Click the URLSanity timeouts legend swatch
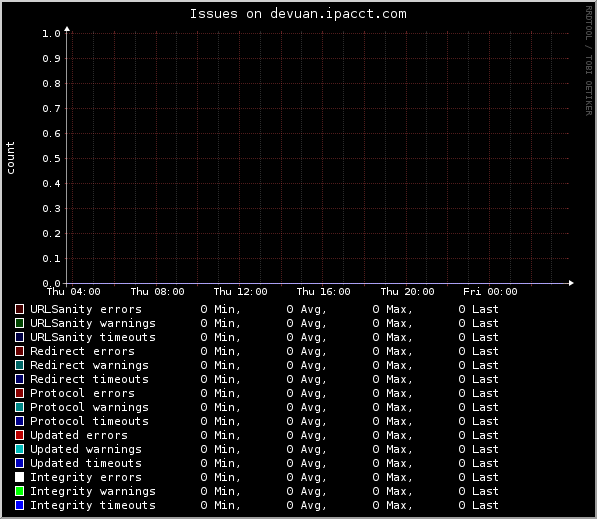Image resolution: width=597 pixels, height=519 pixels. pyautogui.click(x=19, y=337)
